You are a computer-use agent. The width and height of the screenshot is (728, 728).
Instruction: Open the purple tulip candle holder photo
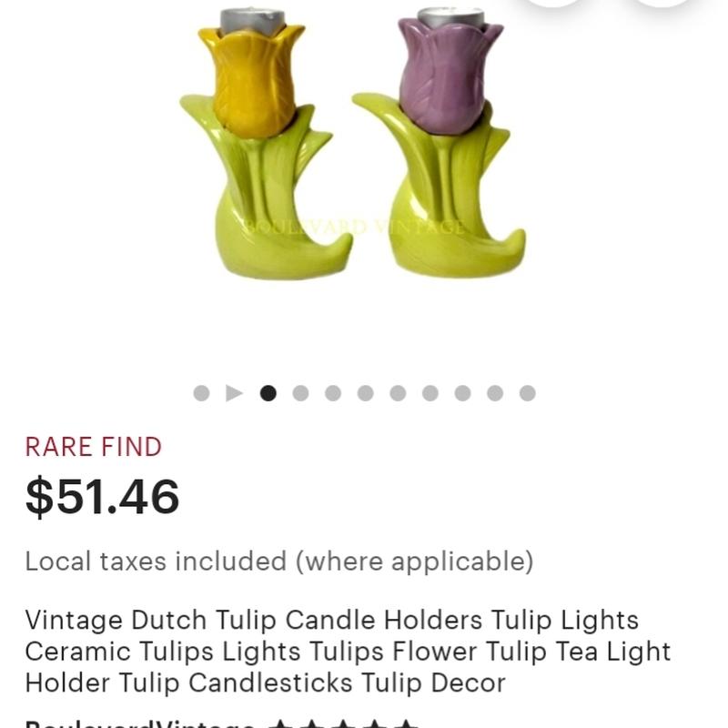(x=440, y=143)
